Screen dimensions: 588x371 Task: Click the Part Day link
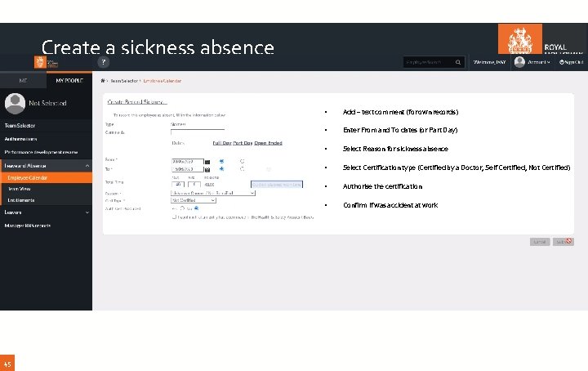coord(243,143)
